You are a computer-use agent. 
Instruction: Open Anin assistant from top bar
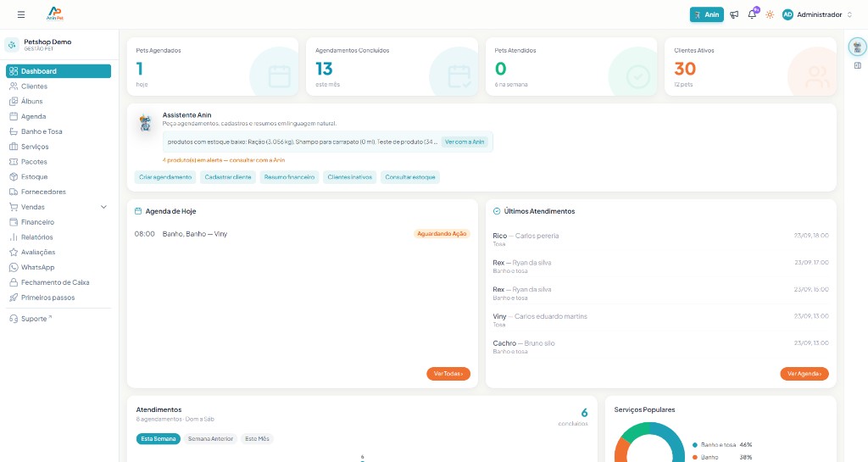coord(706,15)
